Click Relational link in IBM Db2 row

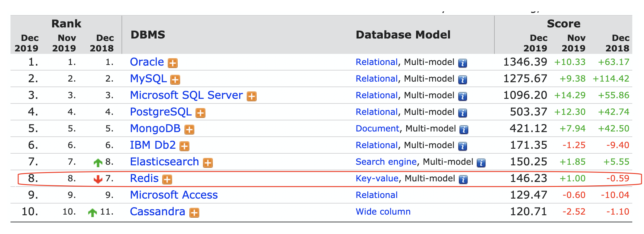click(377, 145)
